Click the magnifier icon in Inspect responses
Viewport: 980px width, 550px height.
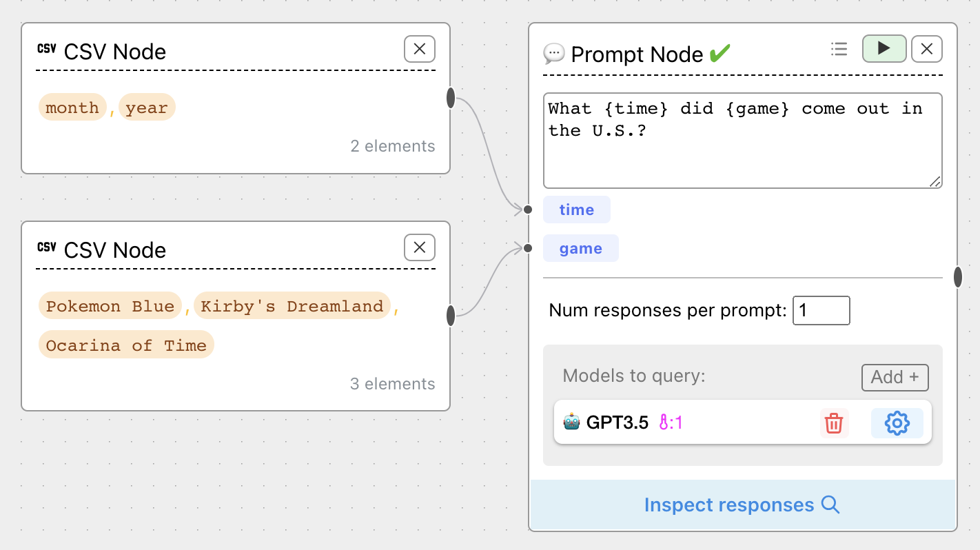[x=830, y=505]
